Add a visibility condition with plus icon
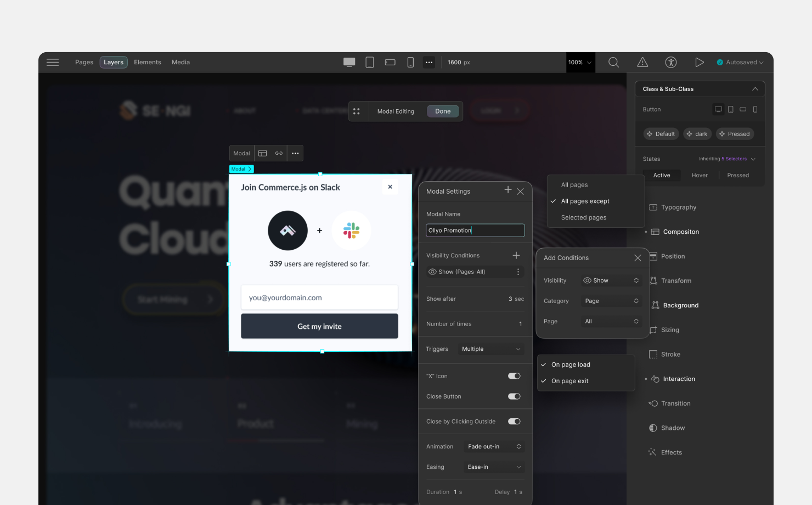812x505 pixels. [516, 255]
